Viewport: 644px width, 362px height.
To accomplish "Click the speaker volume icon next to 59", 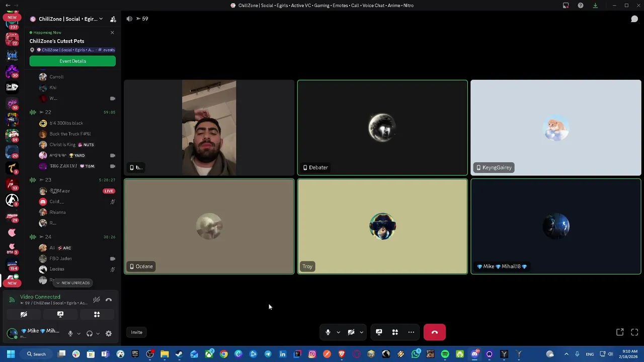I will click(129, 19).
